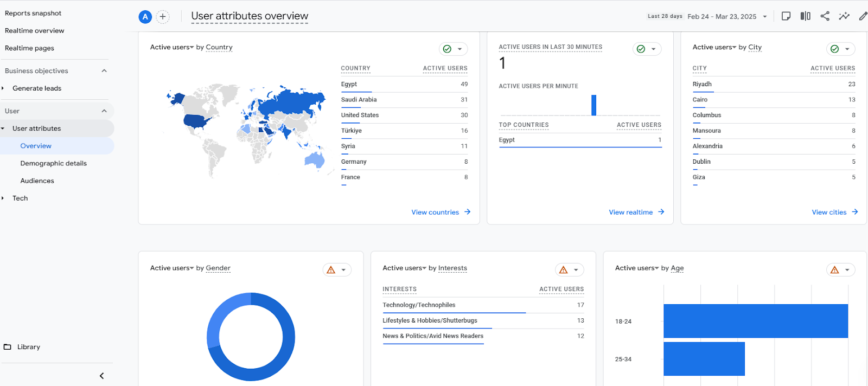
Task: Click the Riyadh city row
Action: click(774, 85)
